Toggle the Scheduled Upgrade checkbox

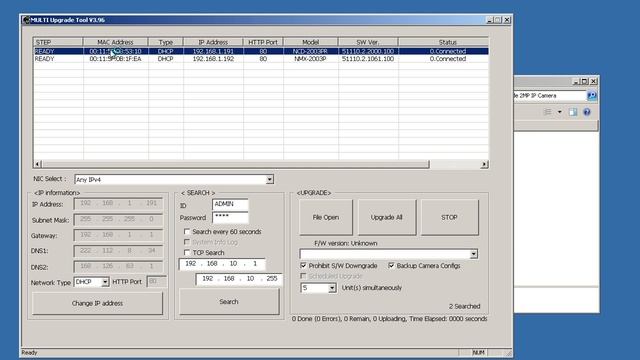tap(303, 276)
